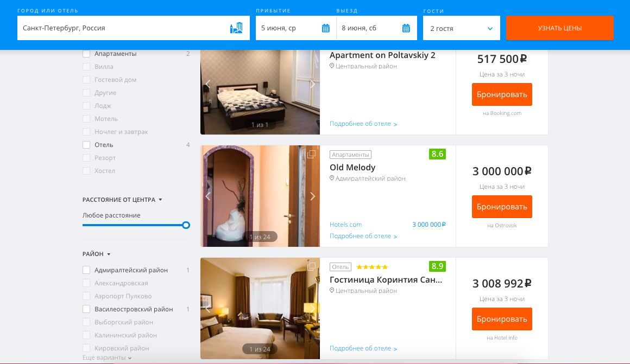Open the arrival date calendar icon
The width and height of the screenshot is (630, 364).
coord(325,28)
